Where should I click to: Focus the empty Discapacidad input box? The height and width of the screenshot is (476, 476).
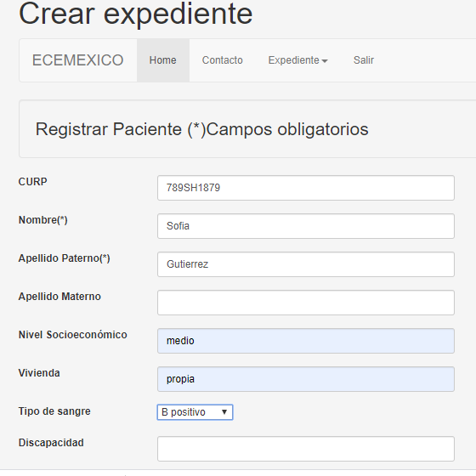point(306,449)
